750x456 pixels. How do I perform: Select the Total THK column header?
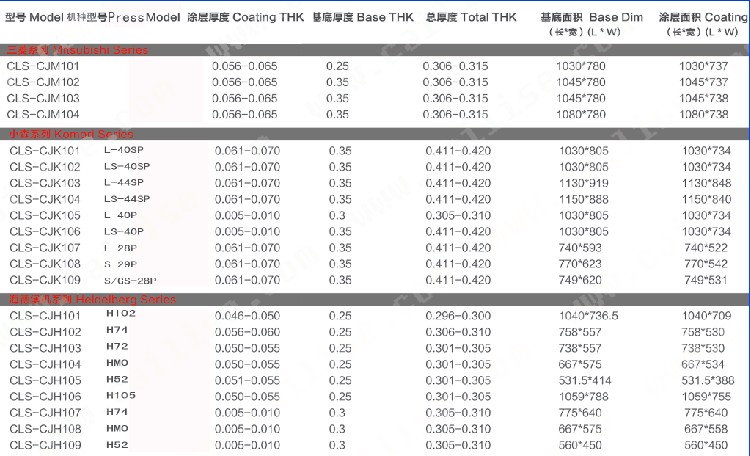(x=471, y=17)
